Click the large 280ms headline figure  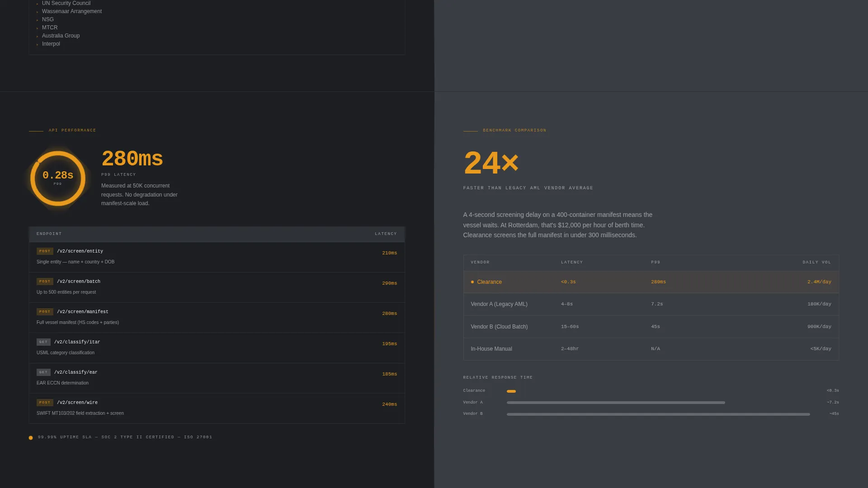click(132, 159)
